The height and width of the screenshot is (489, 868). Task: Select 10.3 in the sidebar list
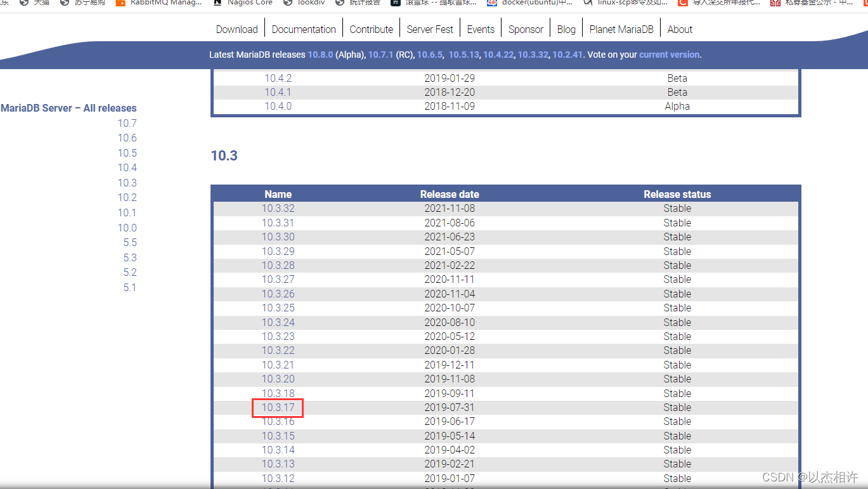127,183
